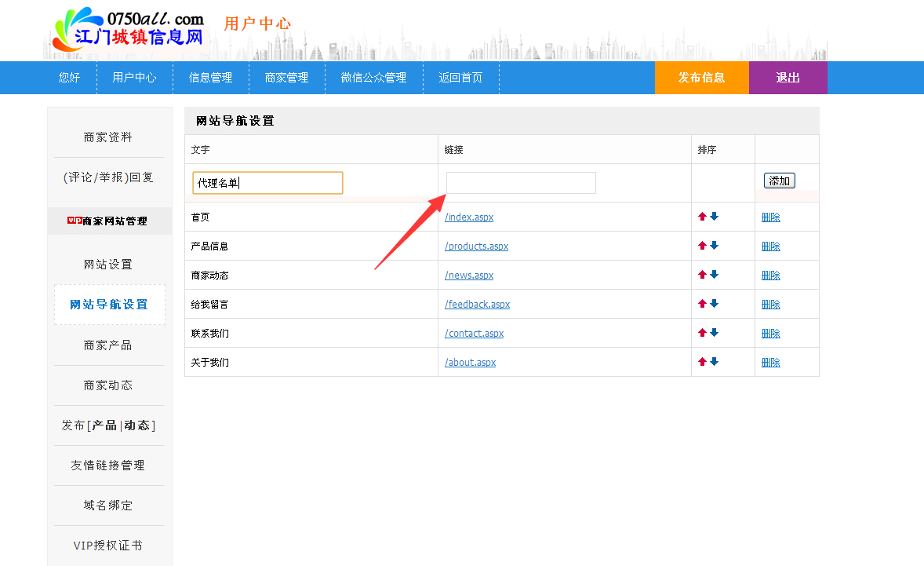Focus the empty 链接 input field

[521, 183]
